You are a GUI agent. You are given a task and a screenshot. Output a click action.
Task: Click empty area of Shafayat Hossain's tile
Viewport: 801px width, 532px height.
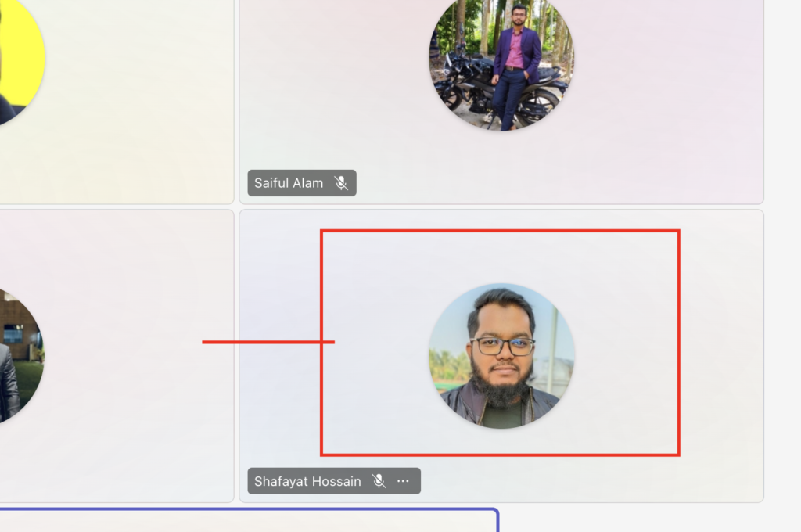click(720, 352)
